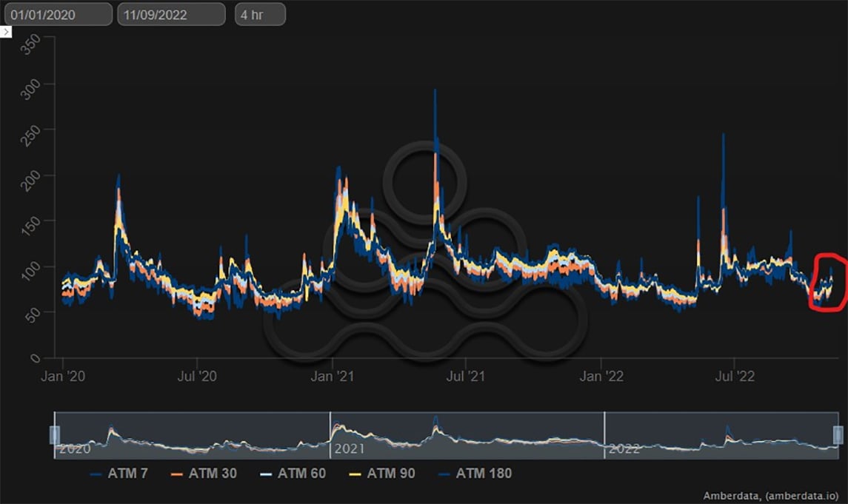Click the 100 y-axis label
This screenshot has height=504, width=848.
tap(30, 271)
